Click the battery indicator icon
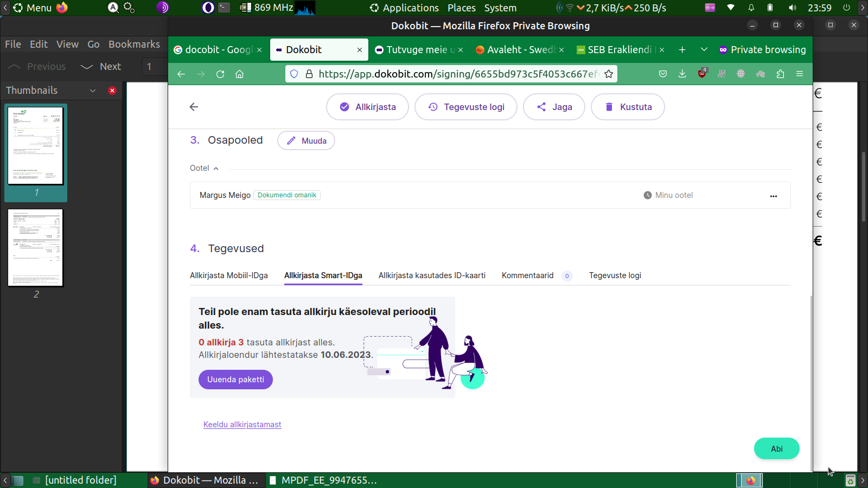 770,8
